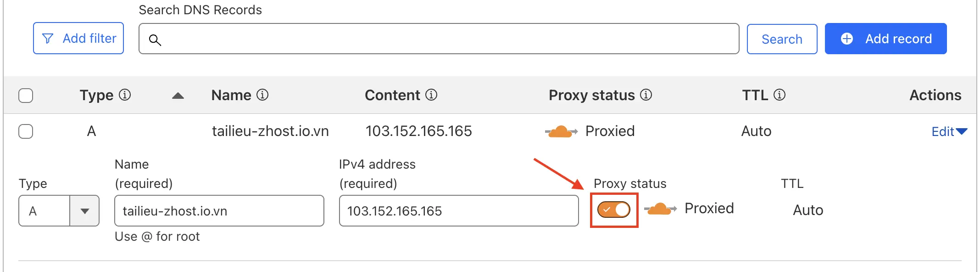Click the Add record button
Image resolution: width=980 pixels, height=272 pixels.
click(x=885, y=39)
